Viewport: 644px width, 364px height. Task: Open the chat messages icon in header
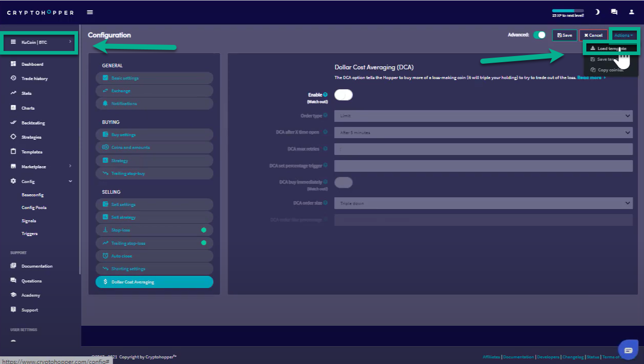coord(614,12)
